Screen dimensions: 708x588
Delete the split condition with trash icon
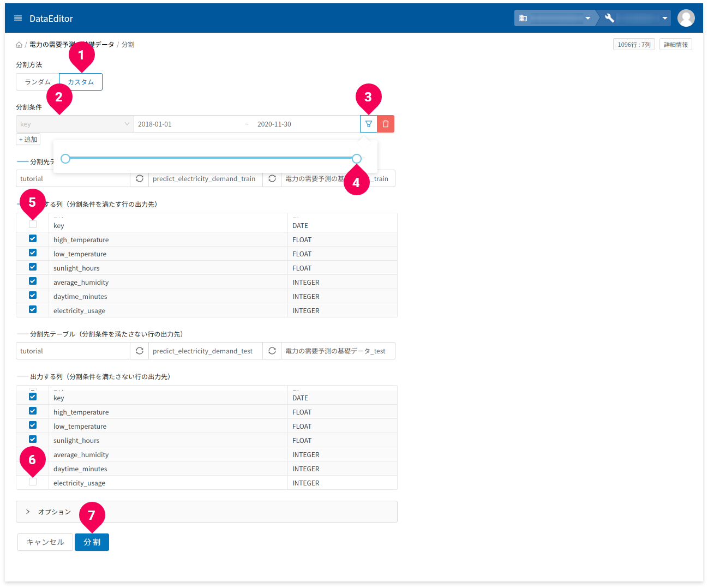[x=386, y=124]
